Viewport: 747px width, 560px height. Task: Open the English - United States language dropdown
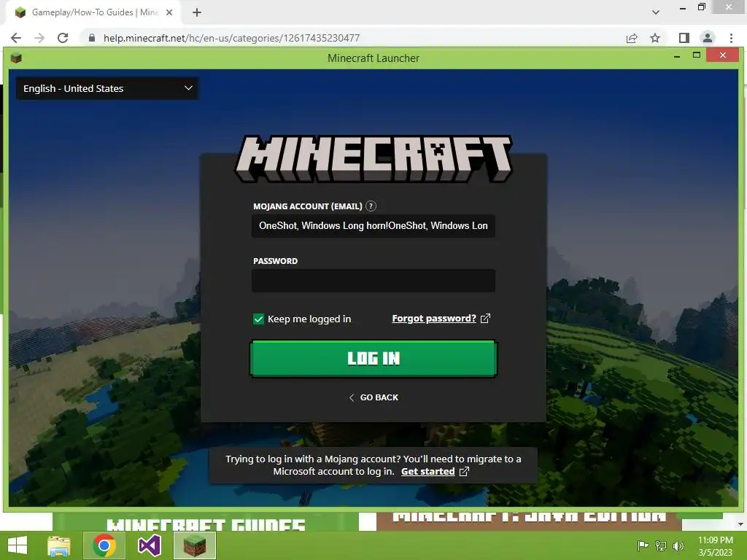pos(107,88)
